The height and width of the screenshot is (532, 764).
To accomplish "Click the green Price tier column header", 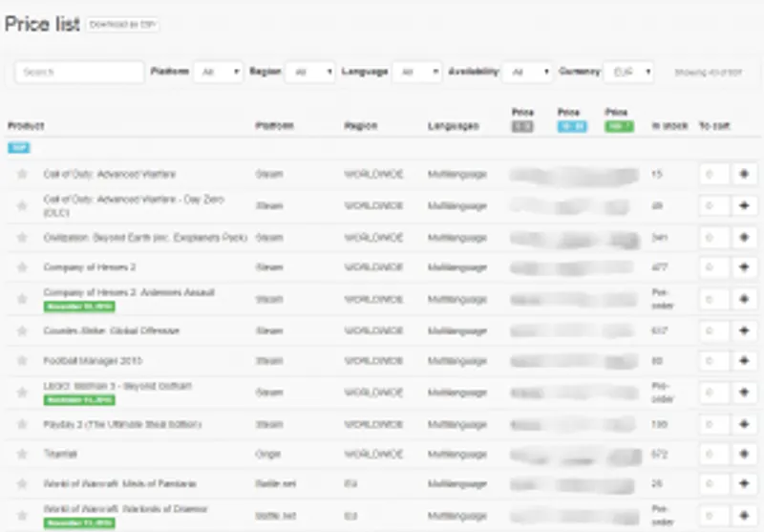I will 619,119.
